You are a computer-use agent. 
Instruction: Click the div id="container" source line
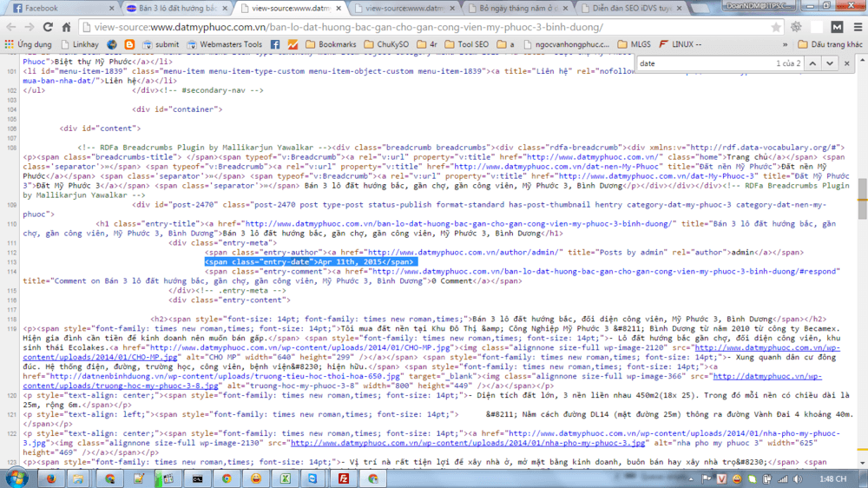(x=177, y=109)
